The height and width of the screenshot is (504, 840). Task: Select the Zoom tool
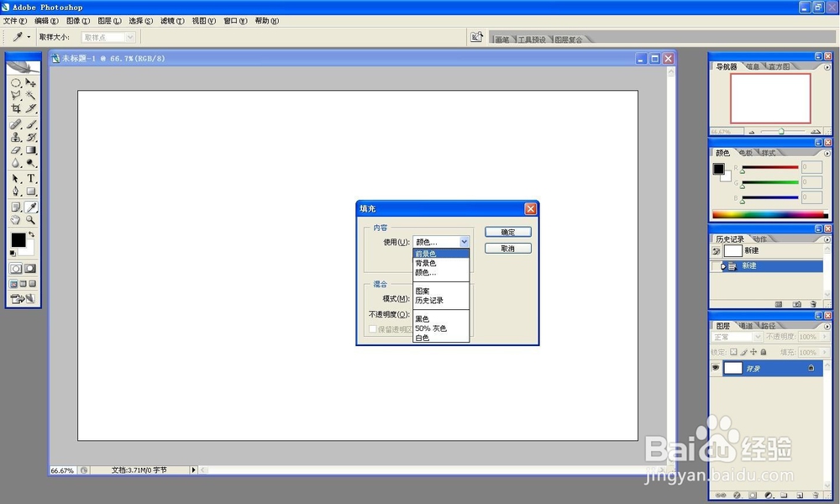pos(31,219)
